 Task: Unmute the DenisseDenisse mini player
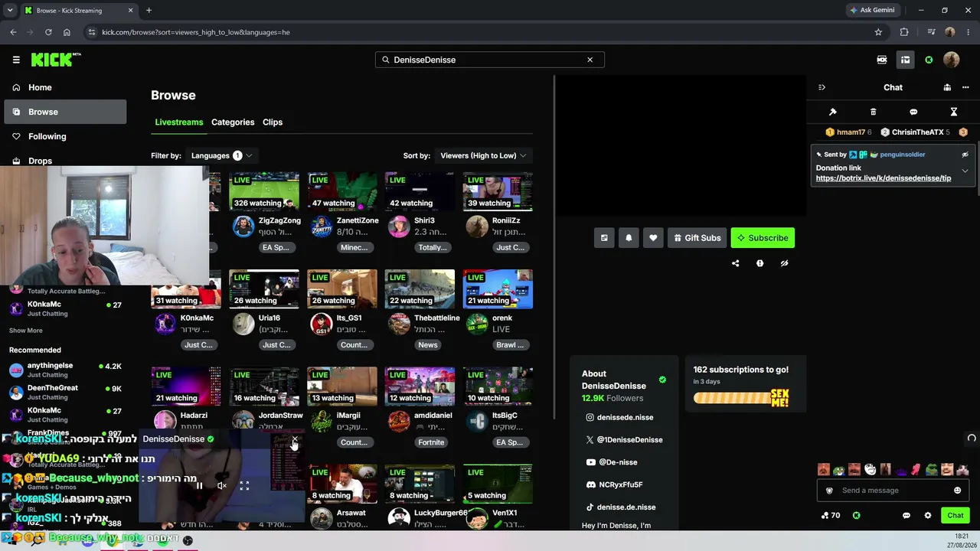coord(221,486)
